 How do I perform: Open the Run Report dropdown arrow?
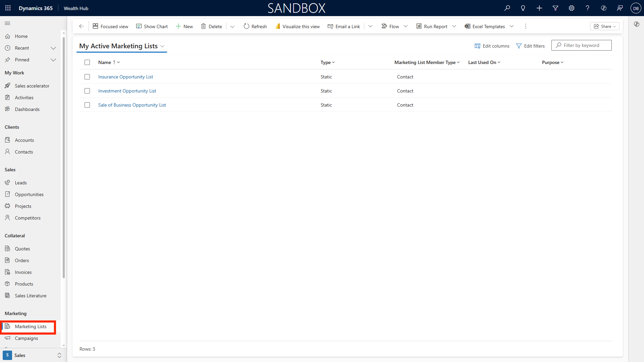point(454,26)
